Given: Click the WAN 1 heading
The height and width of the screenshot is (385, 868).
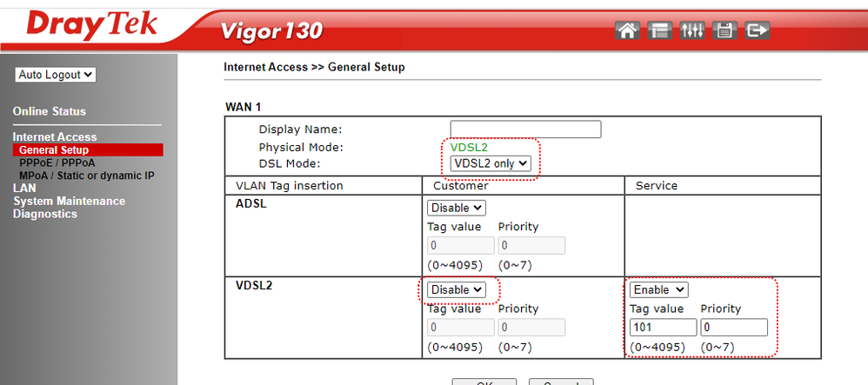Looking at the screenshot, I should coord(243,107).
